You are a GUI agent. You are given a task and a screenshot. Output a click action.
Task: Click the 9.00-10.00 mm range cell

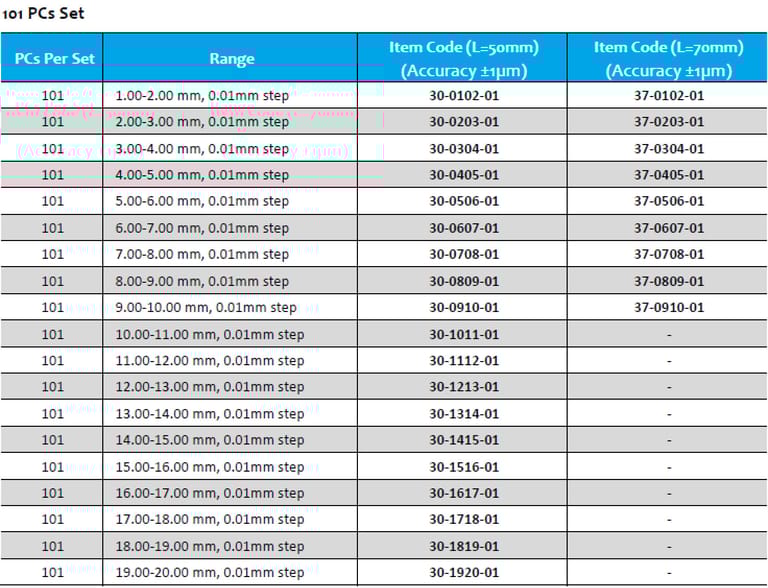206,307
